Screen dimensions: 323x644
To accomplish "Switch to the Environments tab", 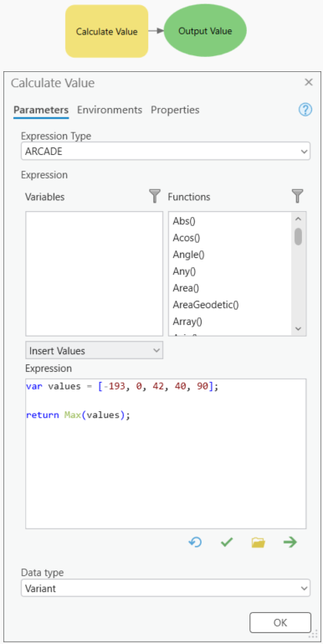I will [110, 110].
